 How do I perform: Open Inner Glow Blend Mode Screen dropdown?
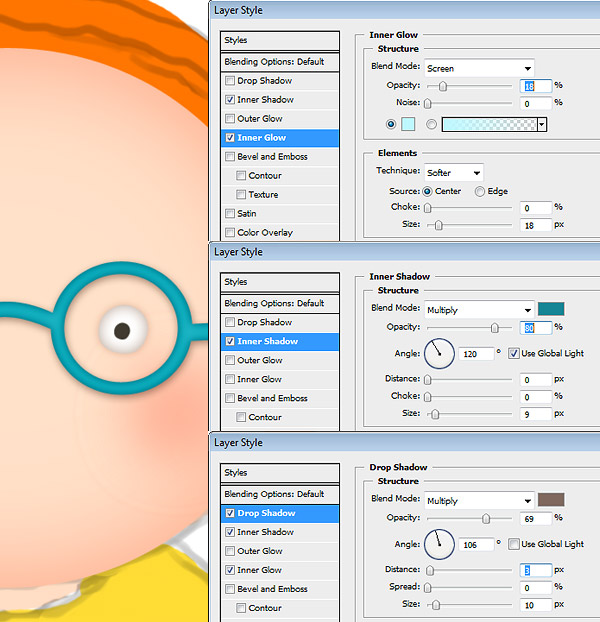[479, 69]
